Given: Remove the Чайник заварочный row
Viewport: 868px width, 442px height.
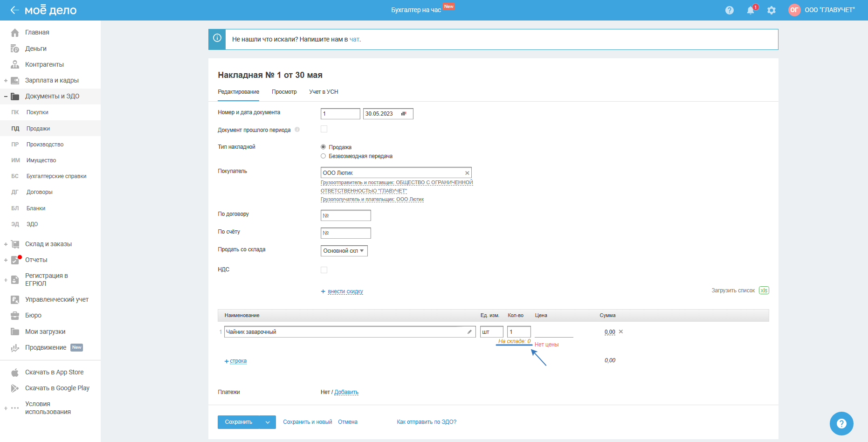Looking at the screenshot, I should (621, 332).
